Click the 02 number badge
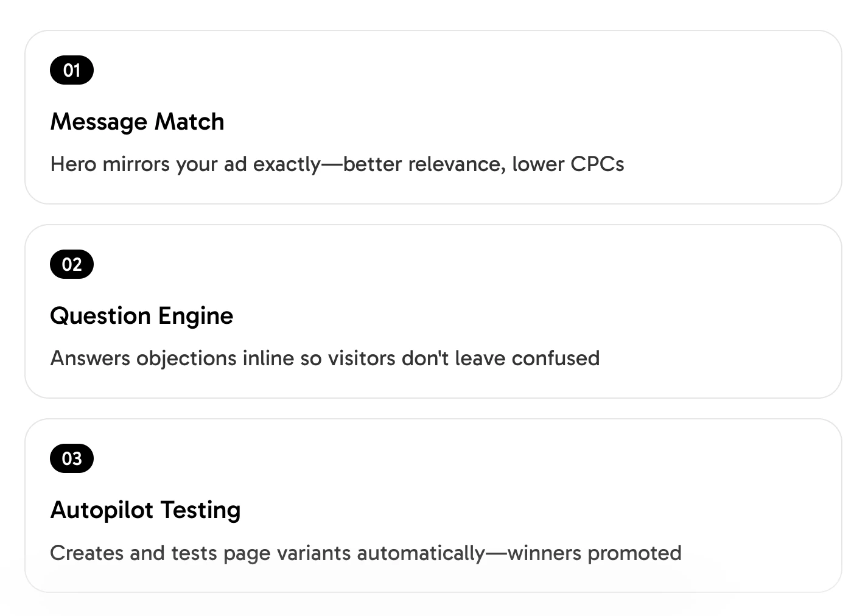The height and width of the screenshot is (616, 868). [72, 264]
